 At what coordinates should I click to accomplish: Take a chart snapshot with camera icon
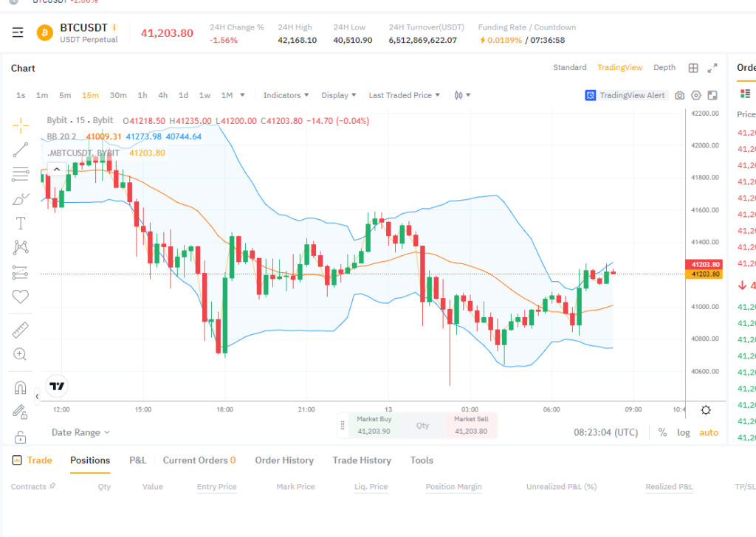click(x=679, y=95)
